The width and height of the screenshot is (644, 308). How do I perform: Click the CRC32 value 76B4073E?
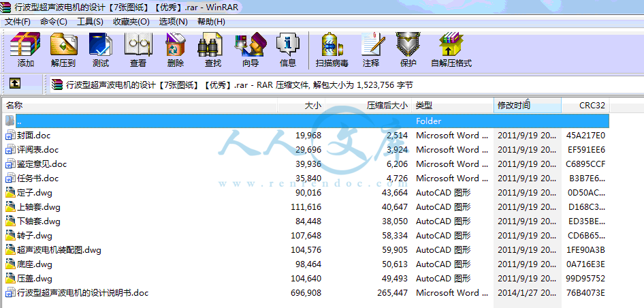point(585,293)
